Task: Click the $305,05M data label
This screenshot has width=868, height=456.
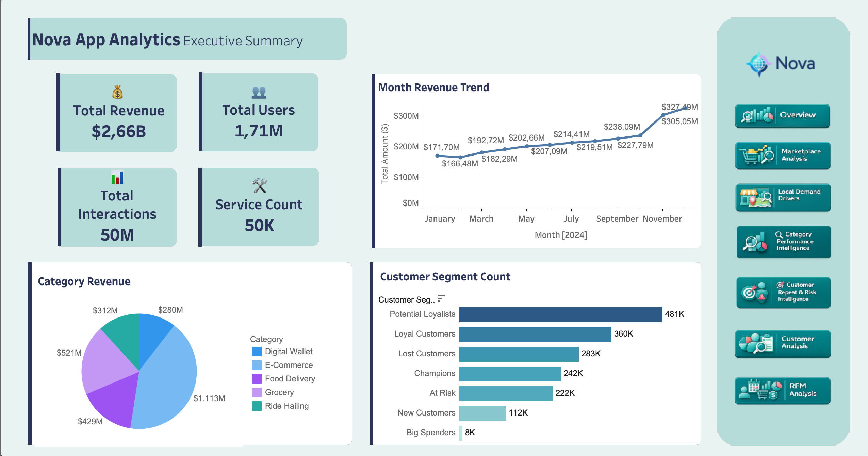Action: pos(679,121)
